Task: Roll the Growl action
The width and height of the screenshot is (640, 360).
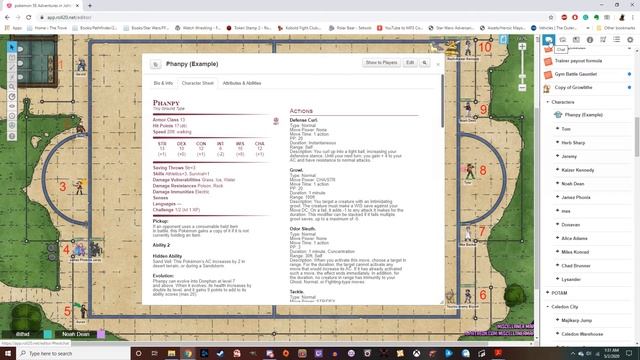Action: 296,170
